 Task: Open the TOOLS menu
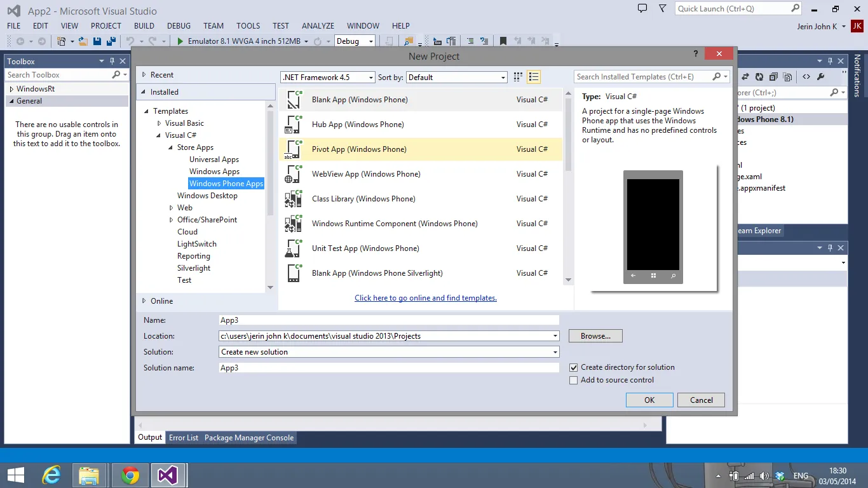(x=248, y=26)
